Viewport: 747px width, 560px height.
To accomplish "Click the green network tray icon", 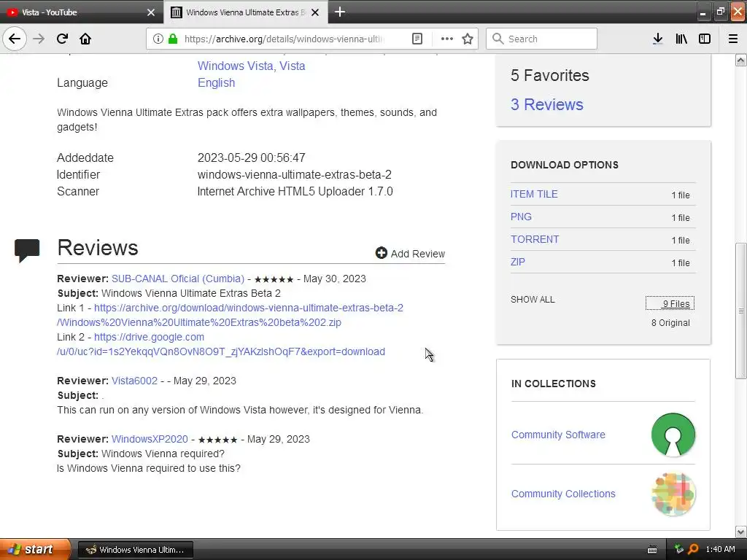I will pos(679,549).
